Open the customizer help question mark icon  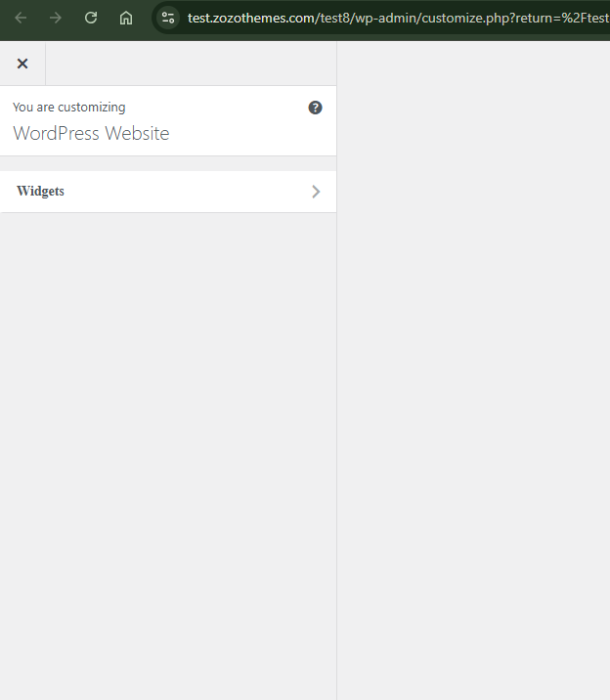[315, 108]
